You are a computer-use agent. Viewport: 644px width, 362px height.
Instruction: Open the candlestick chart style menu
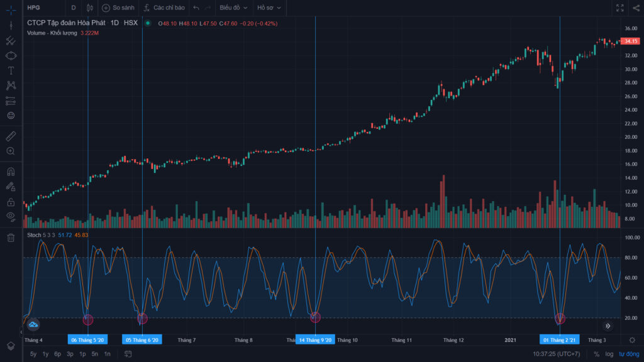click(x=89, y=8)
